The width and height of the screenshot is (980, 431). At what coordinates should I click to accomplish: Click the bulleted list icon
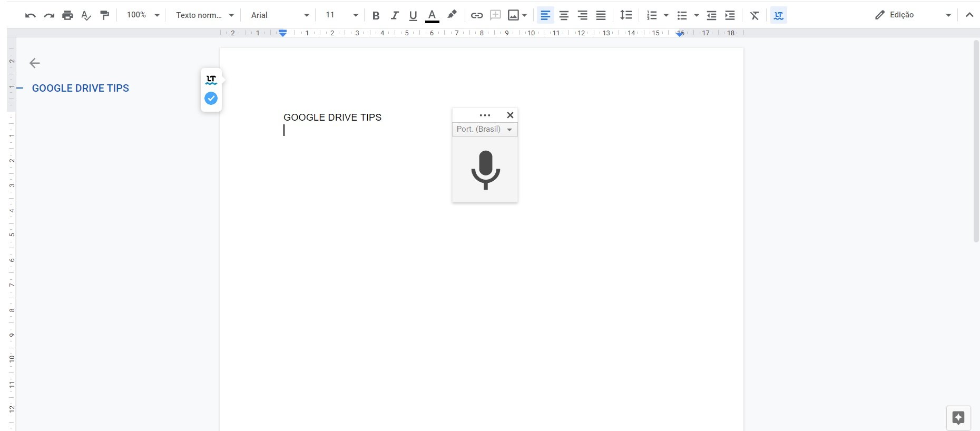[x=682, y=15]
